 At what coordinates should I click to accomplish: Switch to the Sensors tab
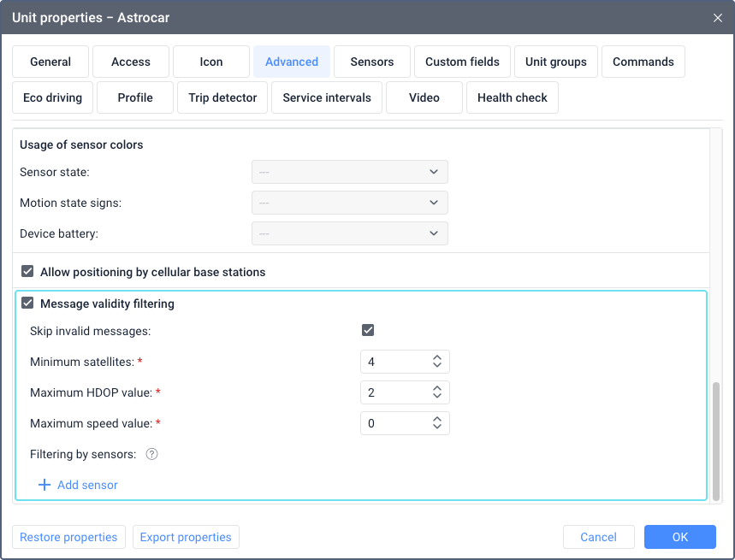[372, 62]
